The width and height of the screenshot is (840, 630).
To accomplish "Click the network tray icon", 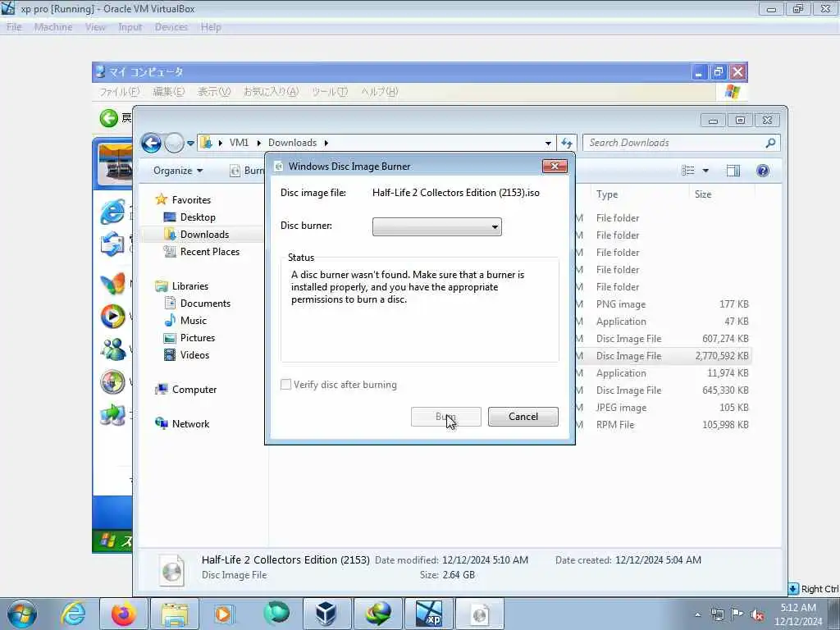I will [717, 614].
